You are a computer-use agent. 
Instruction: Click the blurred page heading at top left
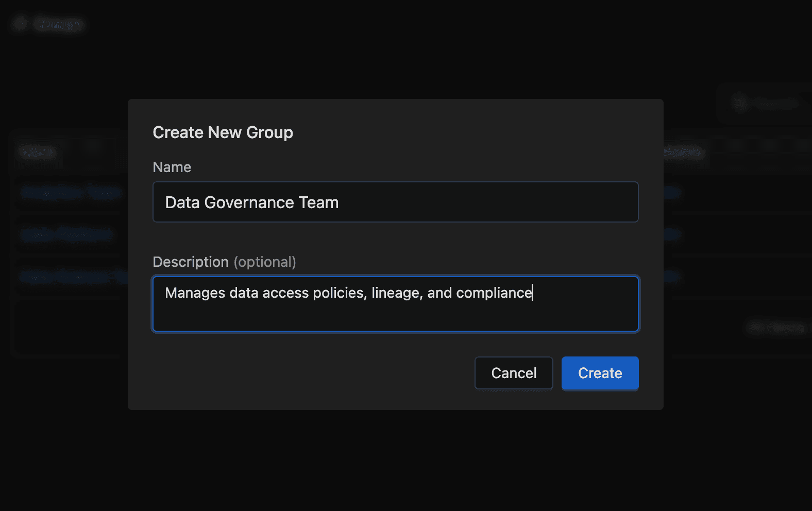pos(59,24)
